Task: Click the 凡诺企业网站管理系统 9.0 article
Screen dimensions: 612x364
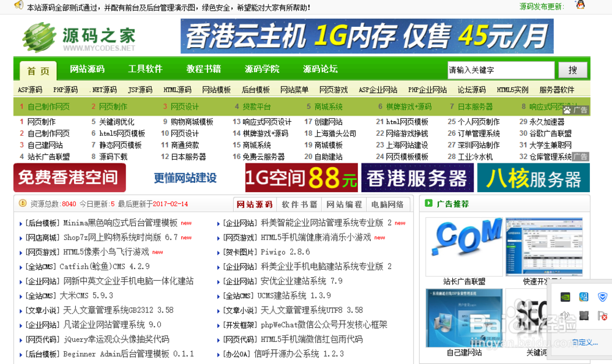Action: tap(112, 325)
